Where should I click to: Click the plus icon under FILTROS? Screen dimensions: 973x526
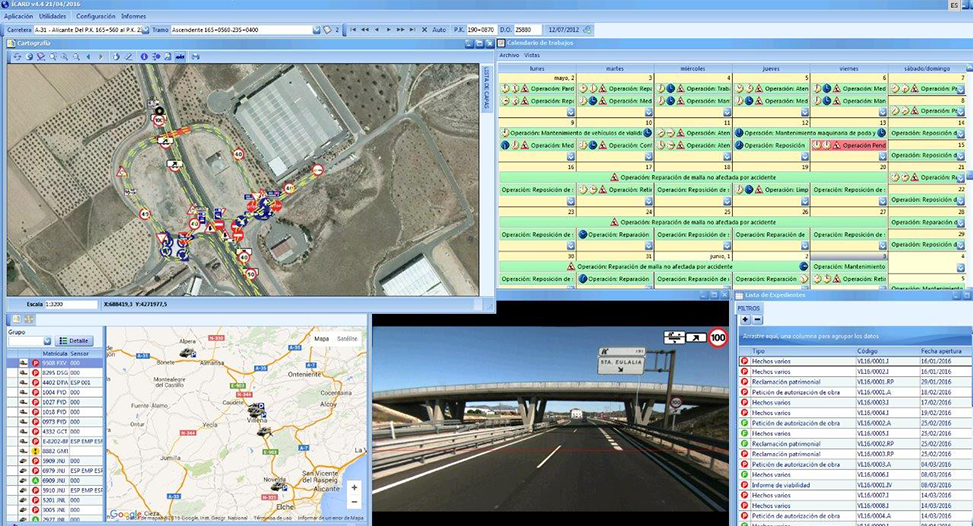click(744, 319)
